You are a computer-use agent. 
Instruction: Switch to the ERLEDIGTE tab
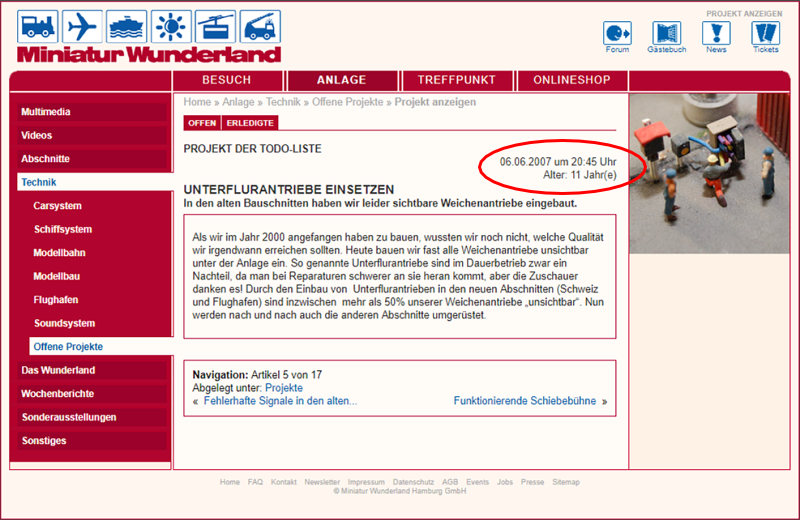[x=250, y=123]
